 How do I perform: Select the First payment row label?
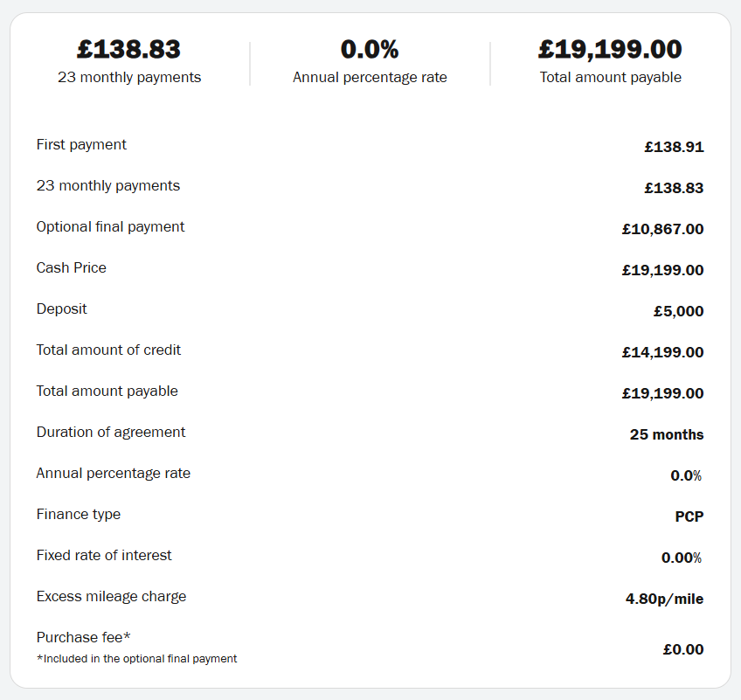pyautogui.click(x=81, y=145)
